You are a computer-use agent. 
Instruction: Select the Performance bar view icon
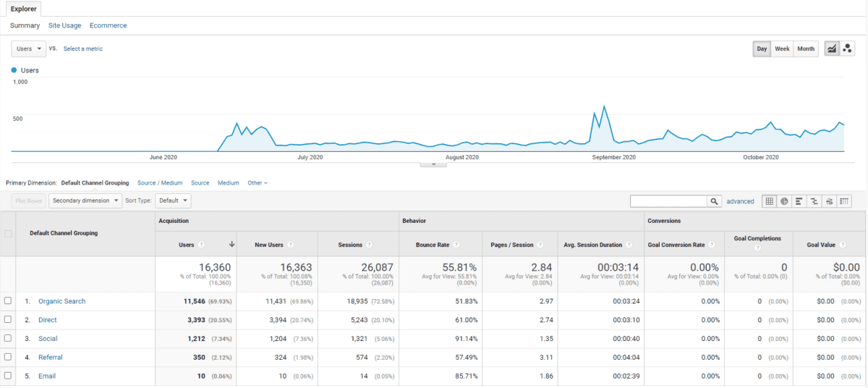799,201
